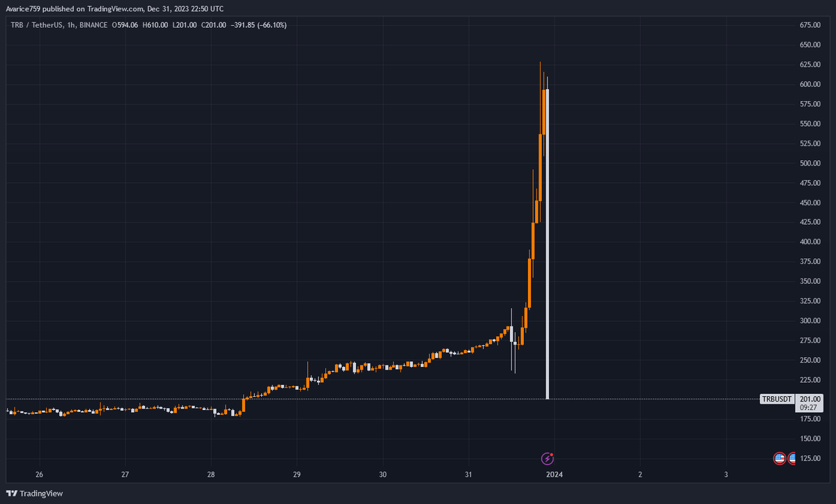
Task: Click the 2024 year label on time axis
Action: coord(555,475)
